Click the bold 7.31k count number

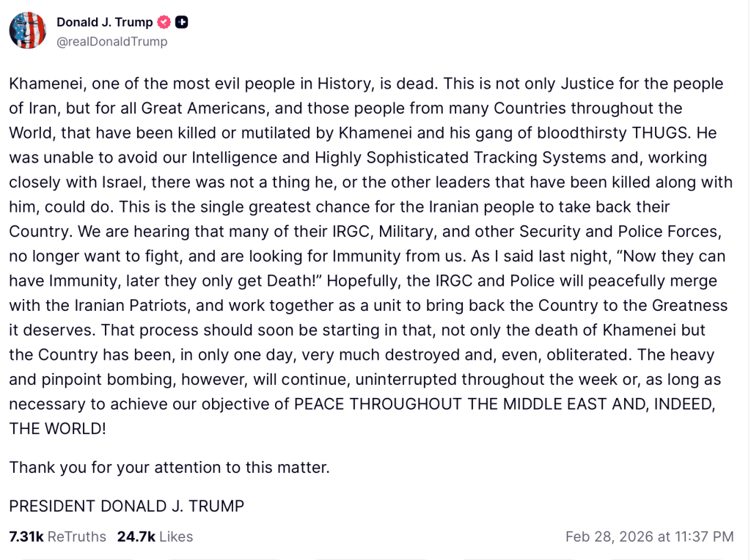click(26, 537)
